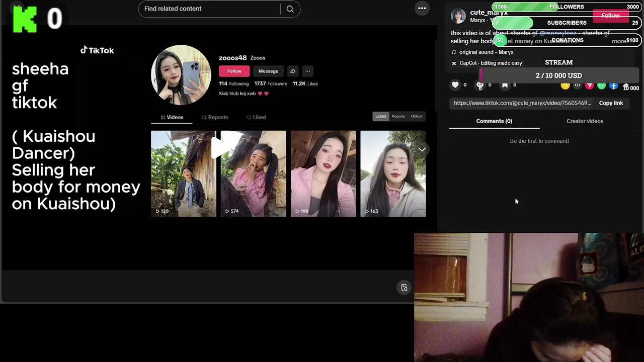Open the zooos48 profile more options icon

(x=307, y=71)
